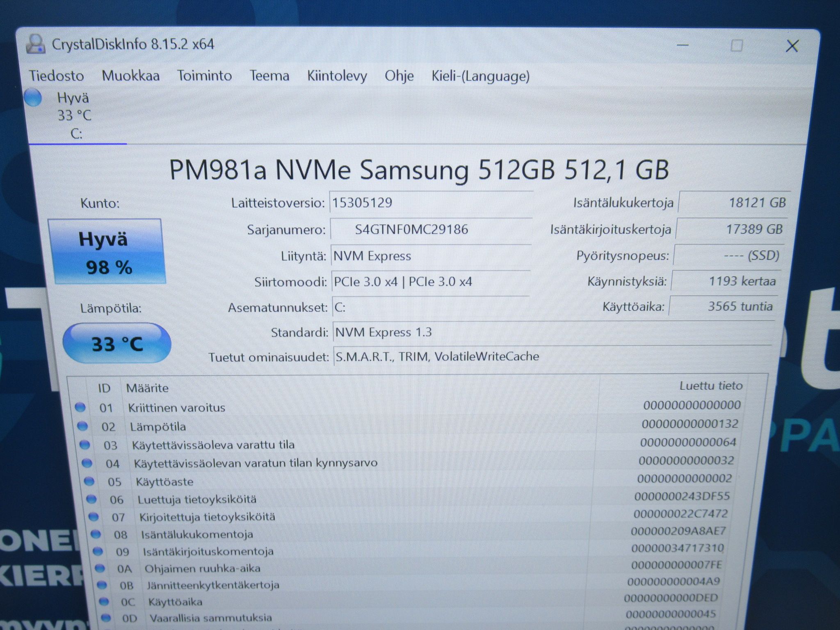The height and width of the screenshot is (630, 840).
Task: Open the Teema menu
Action: [269, 76]
